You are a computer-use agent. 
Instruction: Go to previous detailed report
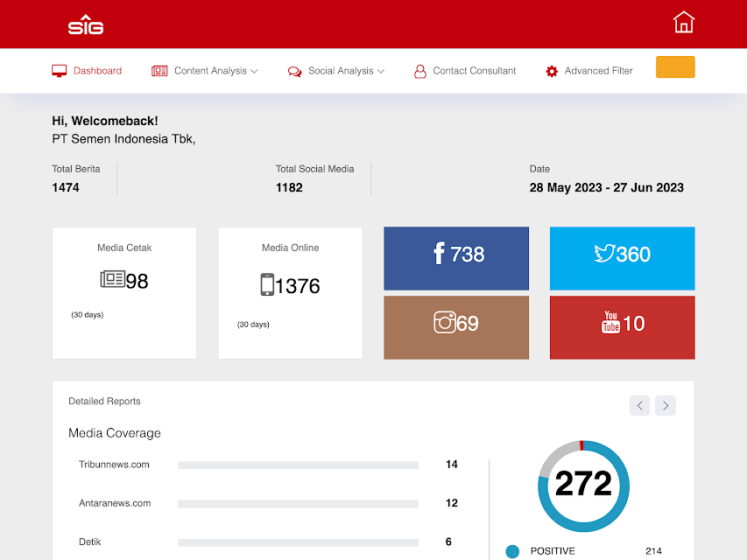pyautogui.click(x=639, y=405)
